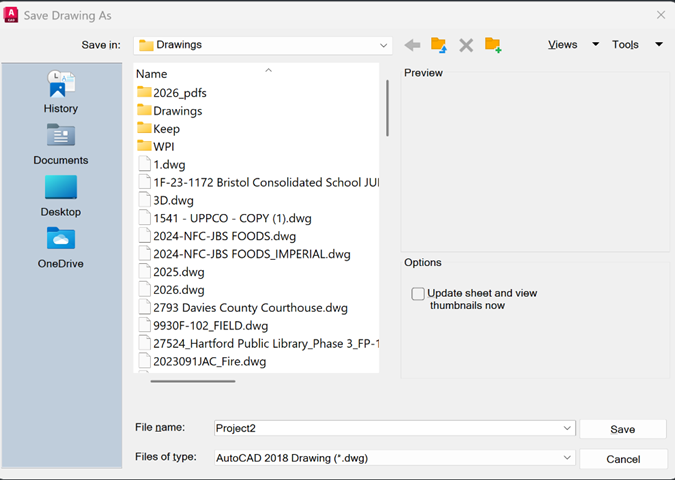Image resolution: width=675 pixels, height=480 pixels.
Task: Go up one folder level icon
Action: [439, 45]
